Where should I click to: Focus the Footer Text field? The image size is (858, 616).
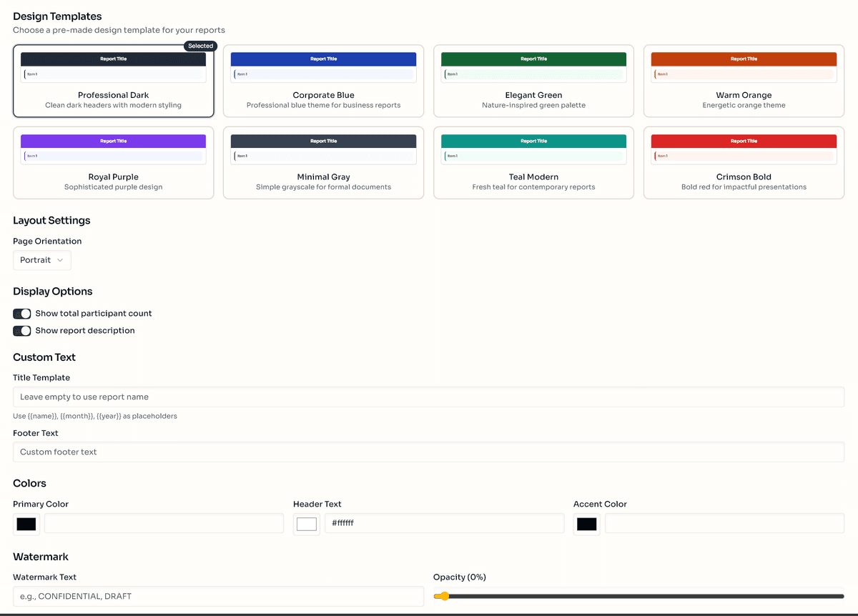click(x=428, y=452)
